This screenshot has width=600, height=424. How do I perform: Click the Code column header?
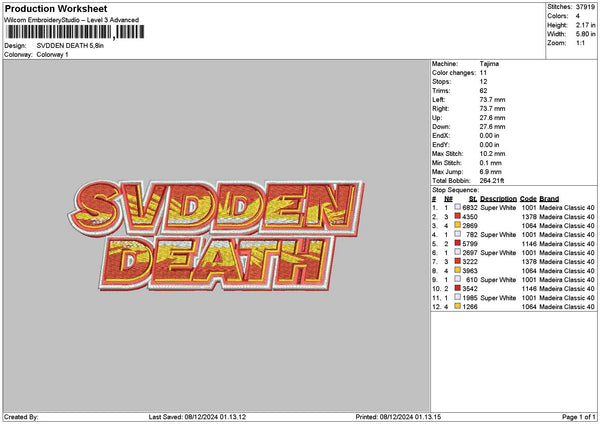tap(528, 199)
